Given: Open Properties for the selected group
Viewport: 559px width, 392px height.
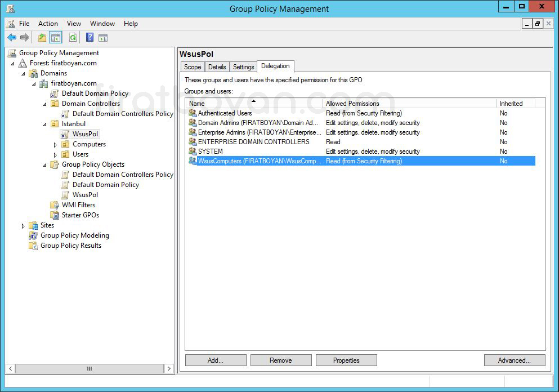Looking at the screenshot, I should click(x=346, y=360).
